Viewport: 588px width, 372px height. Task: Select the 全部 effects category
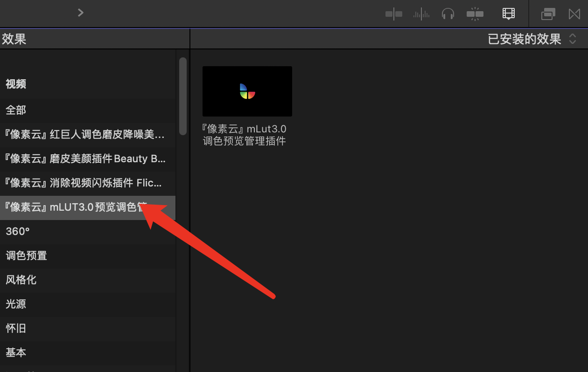click(x=88, y=110)
